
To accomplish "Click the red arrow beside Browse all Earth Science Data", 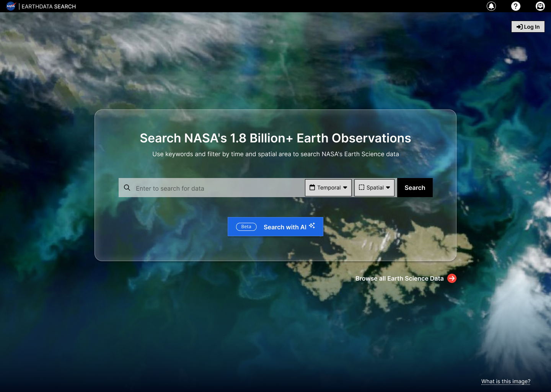I will coord(452,278).
